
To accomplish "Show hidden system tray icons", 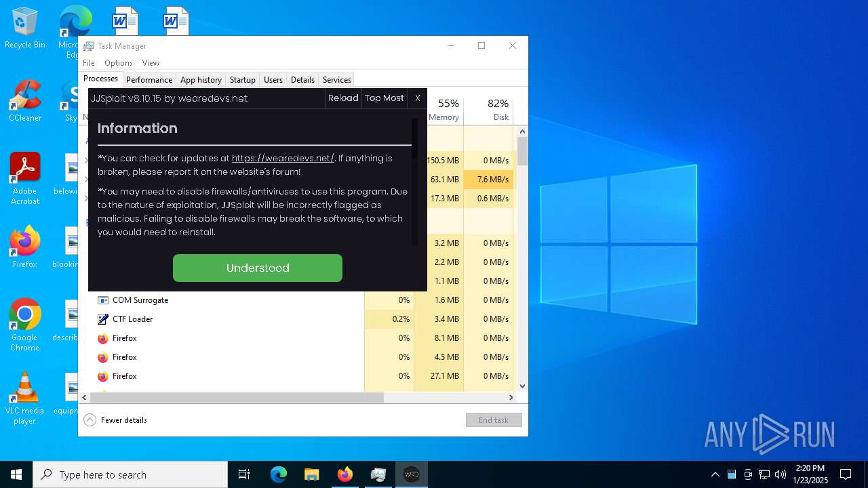I will pos(715,474).
